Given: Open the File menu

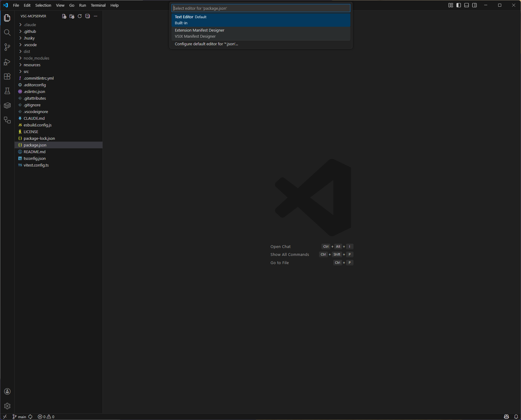Looking at the screenshot, I should coord(16,5).
